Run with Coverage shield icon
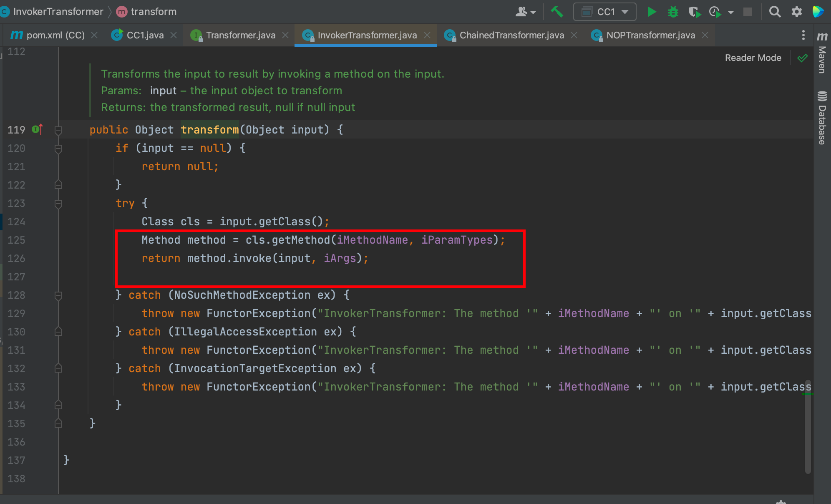The image size is (831, 504). pos(694,12)
